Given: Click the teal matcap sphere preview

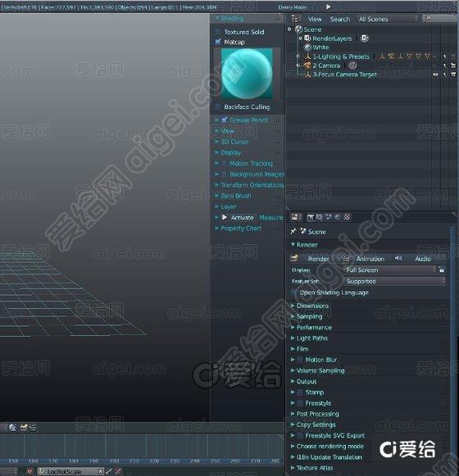Looking at the screenshot, I should click(x=247, y=74).
